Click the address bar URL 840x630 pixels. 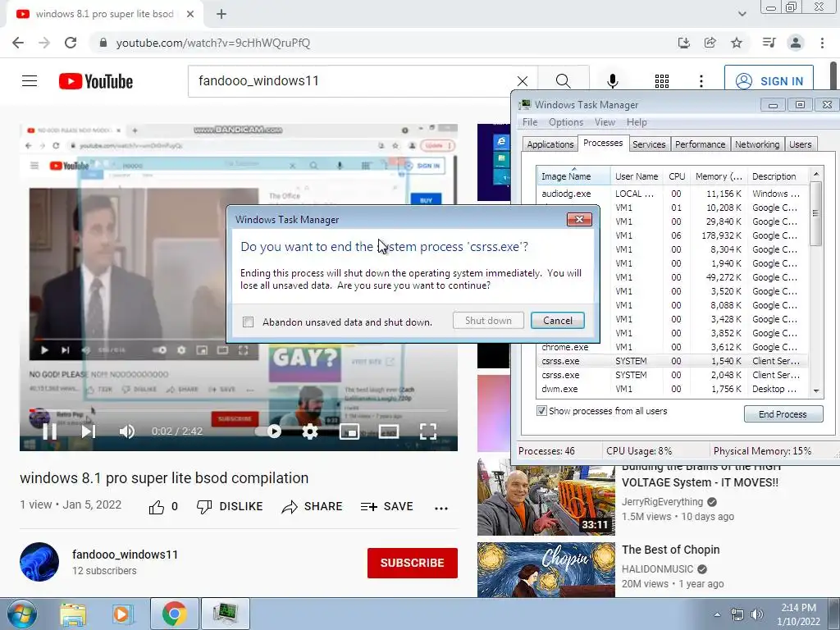point(213,43)
